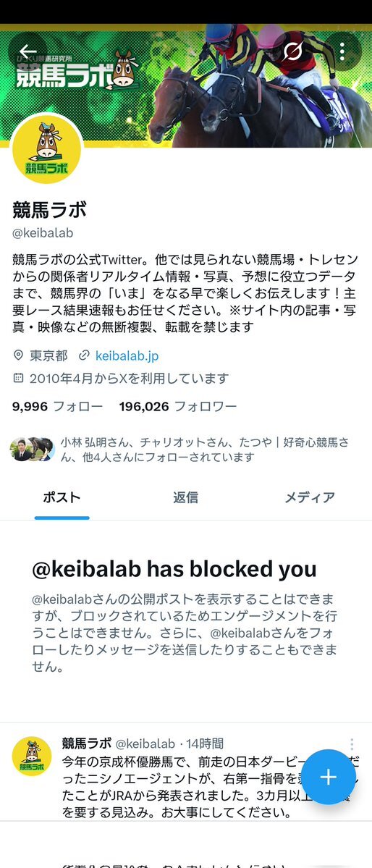This screenshot has width=372, height=868.
Task: Tap the location pin icon beside 東京都
Action: (18, 355)
